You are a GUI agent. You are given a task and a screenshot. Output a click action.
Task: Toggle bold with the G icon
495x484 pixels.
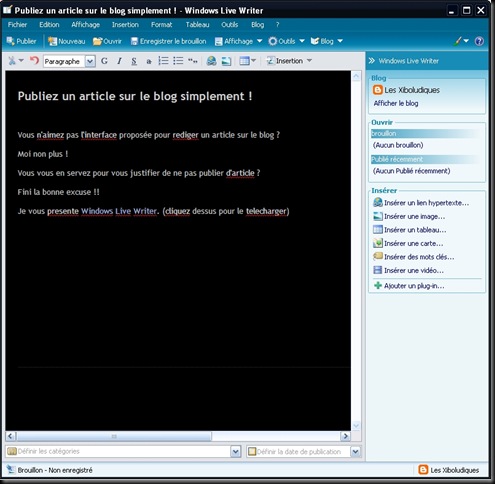tap(104, 61)
